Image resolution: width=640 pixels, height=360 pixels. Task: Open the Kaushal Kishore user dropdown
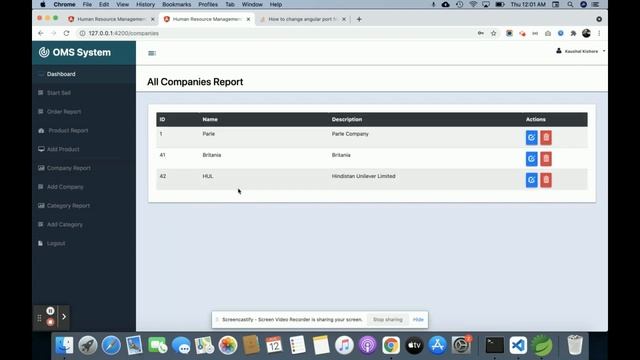pos(580,51)
